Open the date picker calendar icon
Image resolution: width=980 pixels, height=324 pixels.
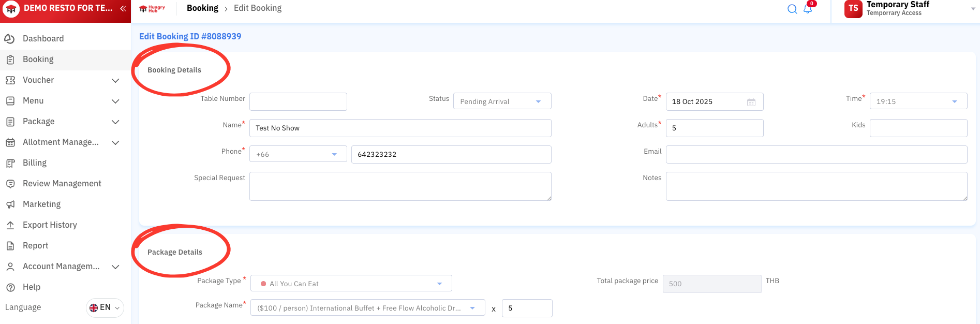751,102
